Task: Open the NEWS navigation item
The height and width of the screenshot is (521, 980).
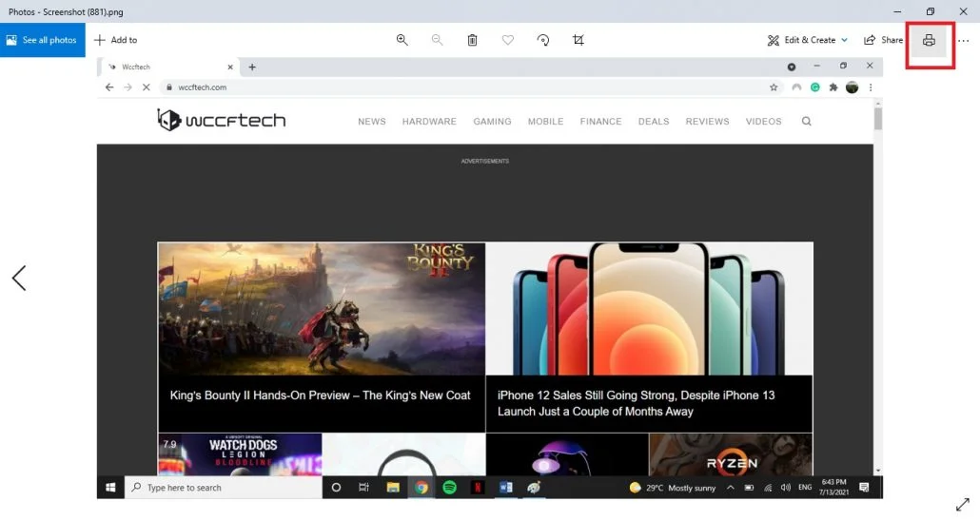Action: click(x=372, y=121)
